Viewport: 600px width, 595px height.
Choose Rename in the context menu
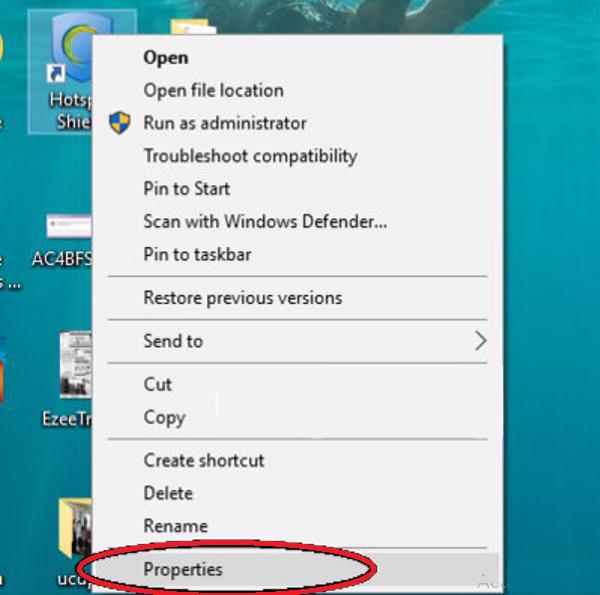[175, 526]
